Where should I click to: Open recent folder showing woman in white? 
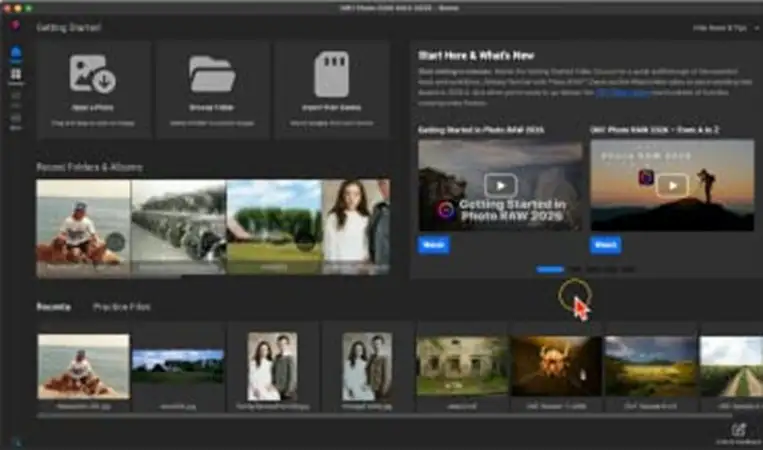click(356, 227)
